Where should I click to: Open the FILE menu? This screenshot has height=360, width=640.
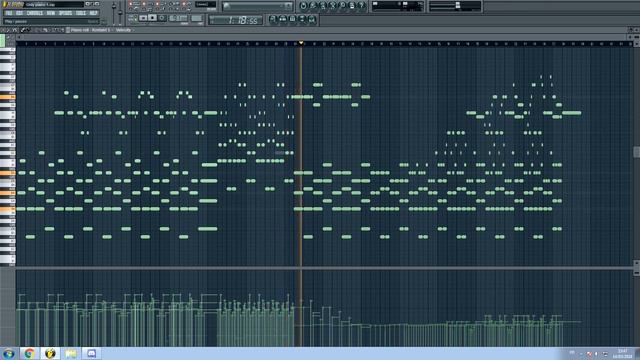(9, 13)
